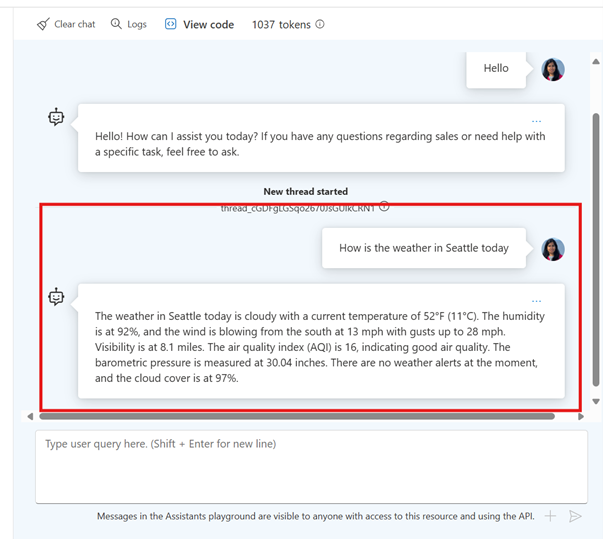603x539 pixels.
Task: Click New thread started label
Action: [306, 191]
